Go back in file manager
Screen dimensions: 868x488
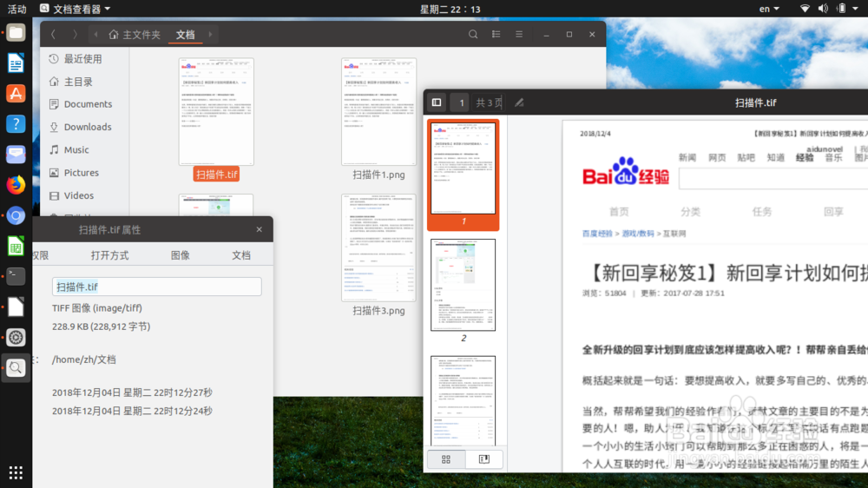(53, 35)
